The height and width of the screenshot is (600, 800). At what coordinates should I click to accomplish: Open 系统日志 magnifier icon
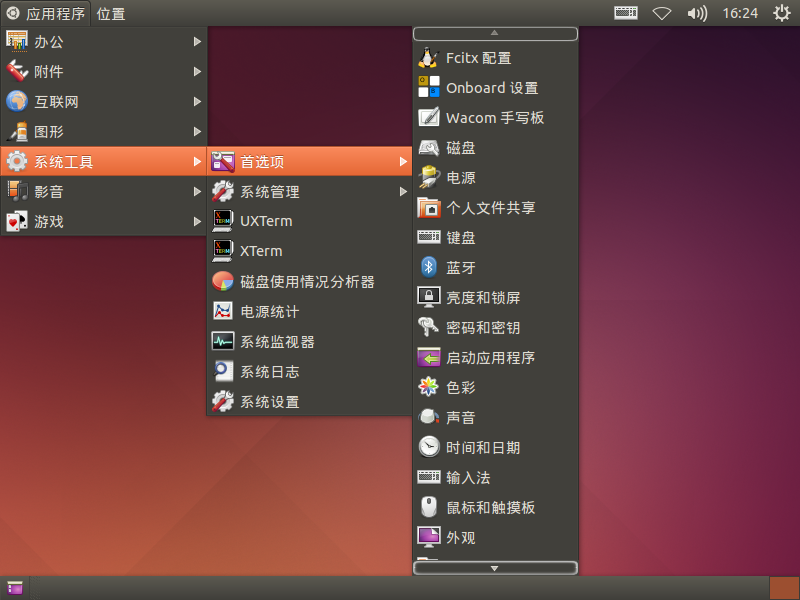click(222, 371)
